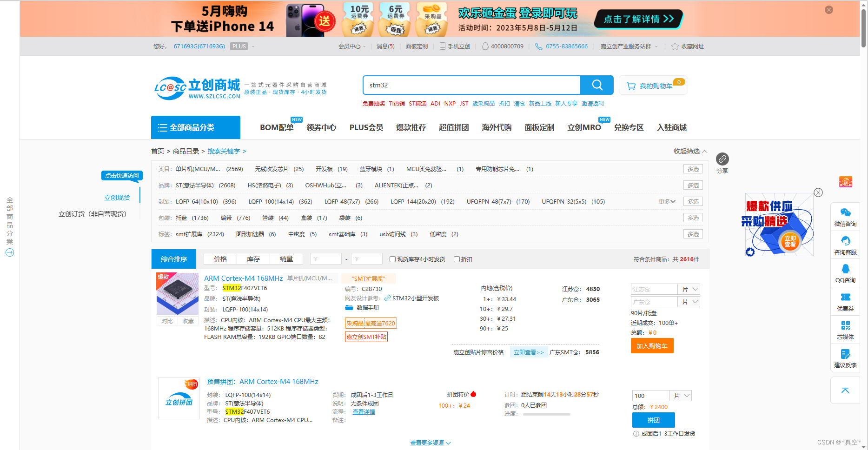Click 收藏 favorite under product image
Image resolution: width=868 pixels, height=450 pixels.
pyautogui.click(x=188, y=321)
